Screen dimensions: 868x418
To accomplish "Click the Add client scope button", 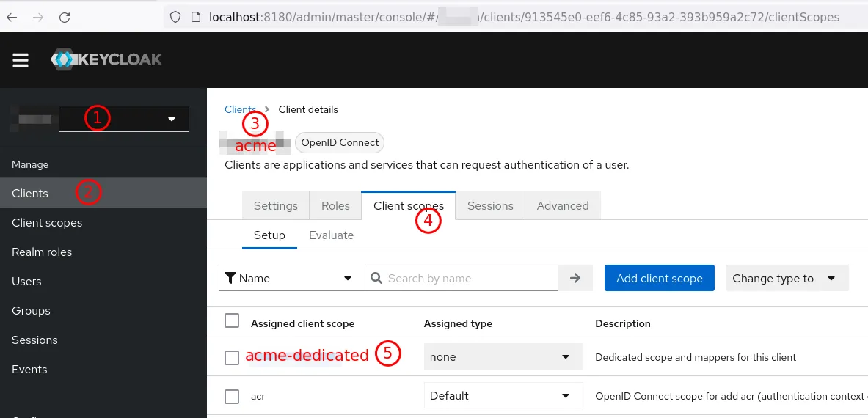I will pos(659,278).
